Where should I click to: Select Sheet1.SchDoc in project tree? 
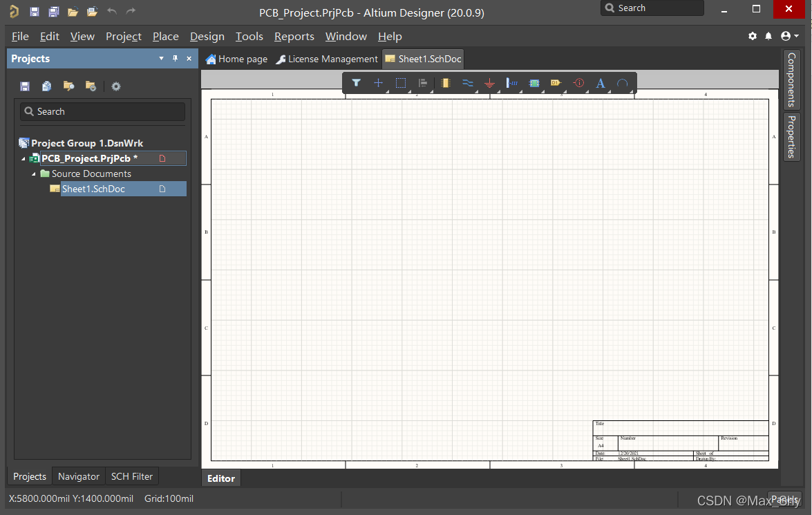tap(93, 189)
